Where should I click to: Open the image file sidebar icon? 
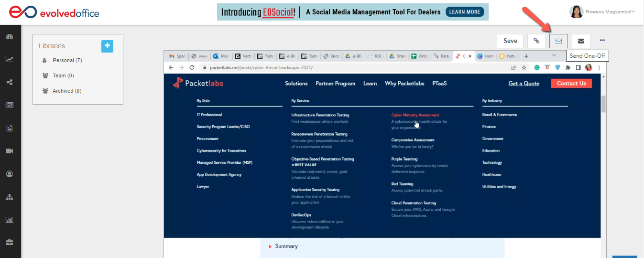click(9, 128)
